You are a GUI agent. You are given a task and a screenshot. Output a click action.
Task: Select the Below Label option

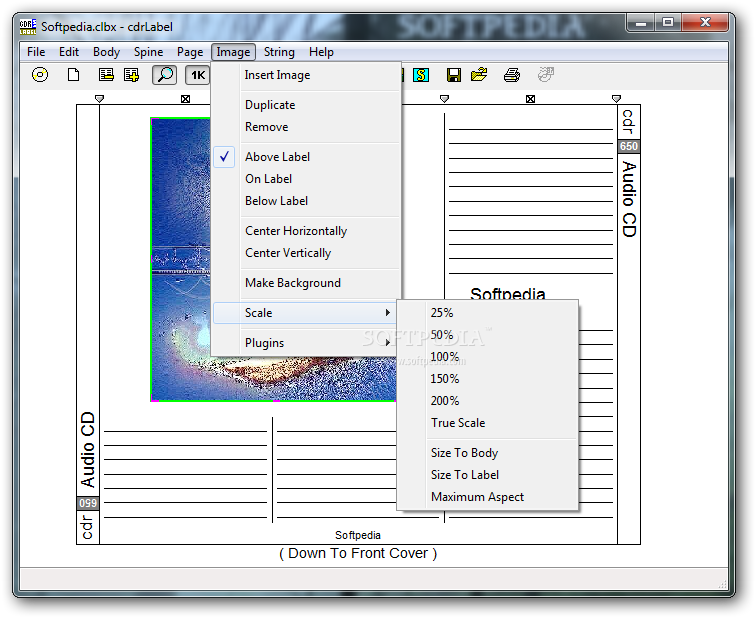[x=307, y=201]
